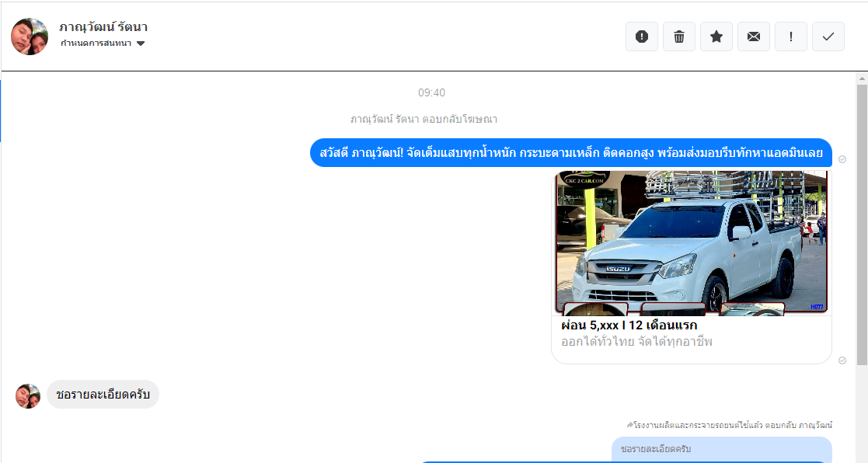This screenshot has width=868, height=463.
Task: Flag conversation with exclamation mark icon
Action: 790,37
